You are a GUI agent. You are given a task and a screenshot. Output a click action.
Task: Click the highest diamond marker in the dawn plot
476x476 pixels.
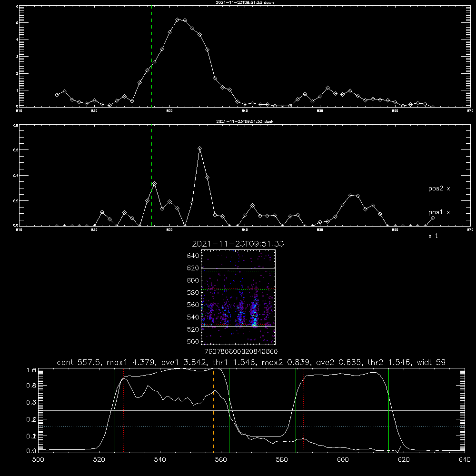pyautogui.click(x=178, y=20)
